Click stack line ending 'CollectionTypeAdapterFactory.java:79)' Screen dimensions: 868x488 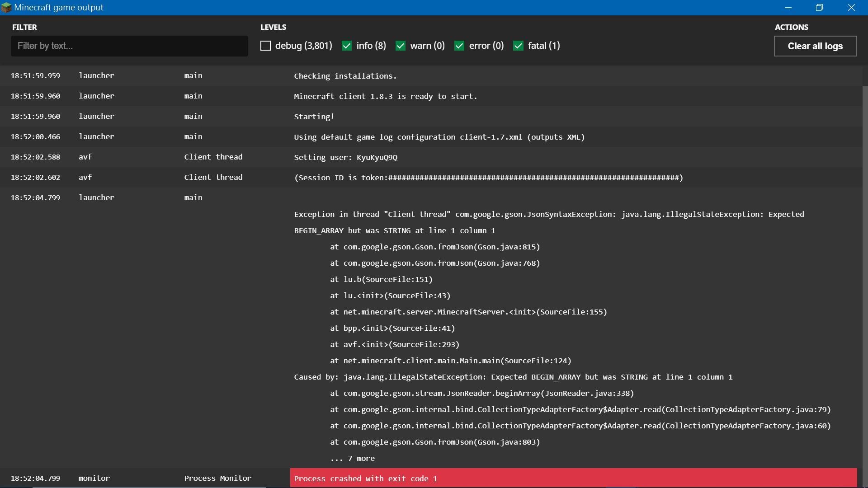coord(580,409)
